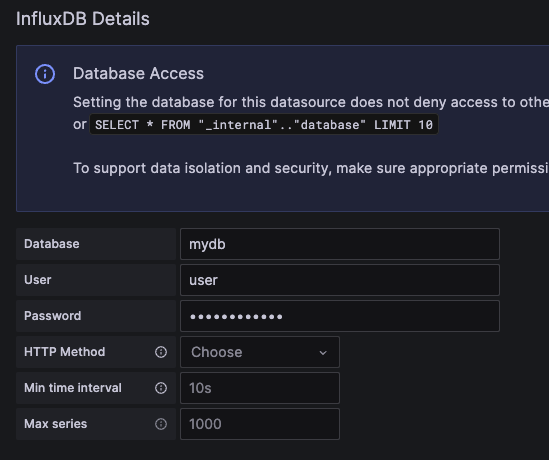Image resolution: width=549 pixels, height=460 pixels.
Task: Open the HTTP Method Choose dropdown
Action: (x=260, y=352)
